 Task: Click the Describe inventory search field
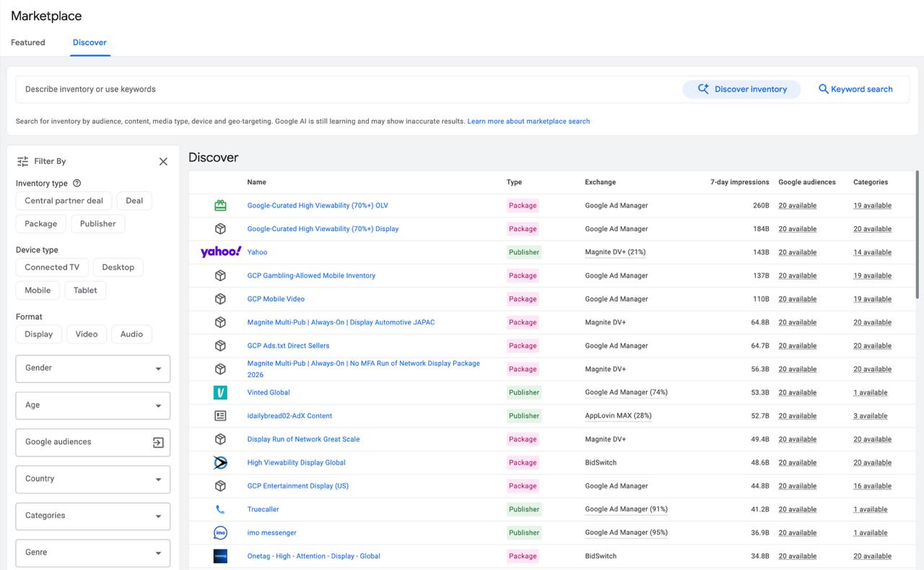(x=346, y=90)
